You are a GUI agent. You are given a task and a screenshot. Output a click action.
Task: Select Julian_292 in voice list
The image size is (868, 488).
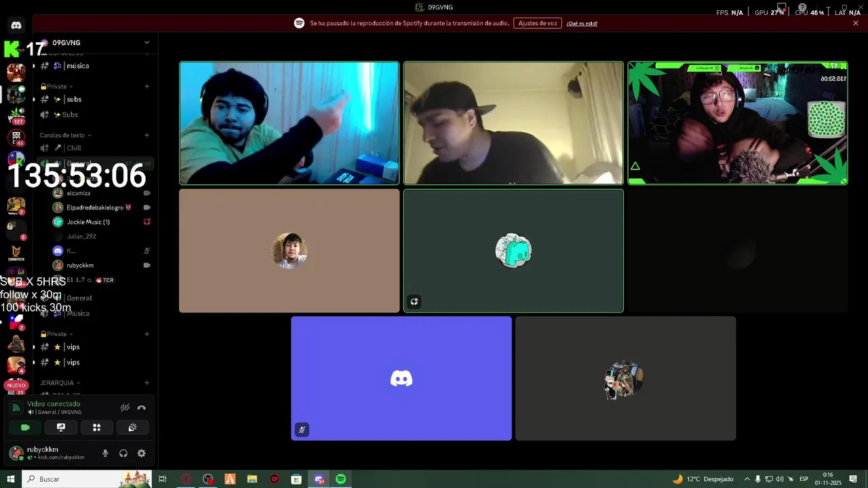(102, 237)
